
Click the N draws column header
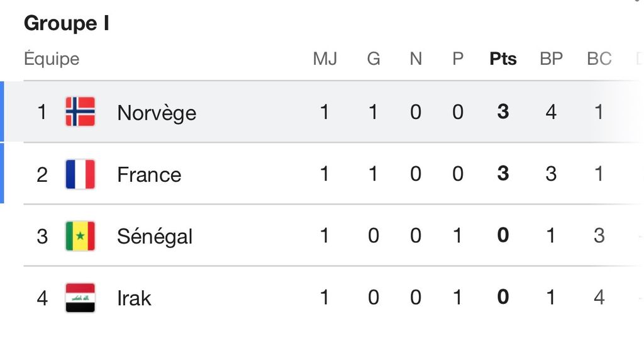pyautogui.click(x=416, y=59)
